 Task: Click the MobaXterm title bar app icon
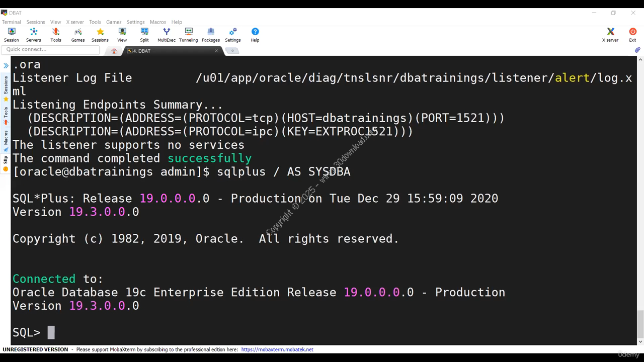[4, 13]
